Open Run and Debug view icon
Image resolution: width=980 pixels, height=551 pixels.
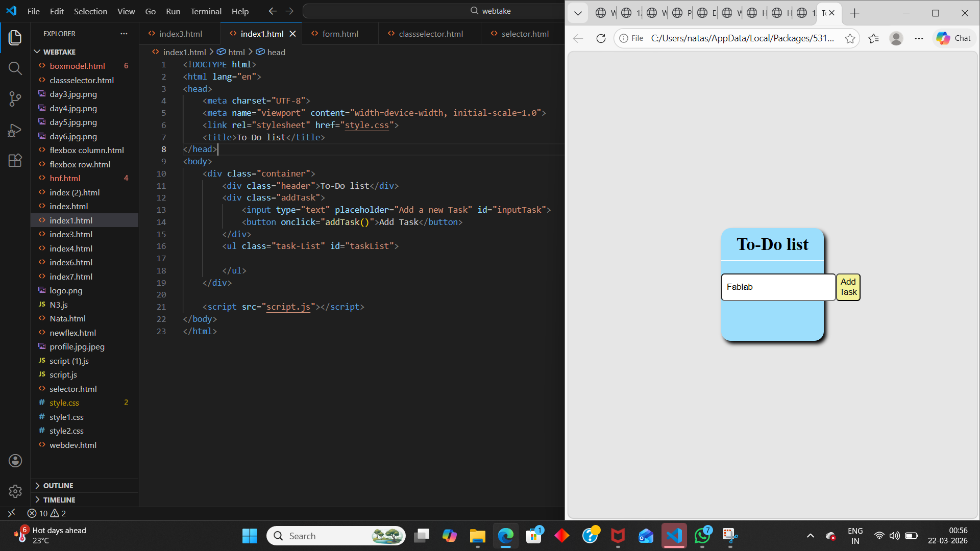pos(15,130)
